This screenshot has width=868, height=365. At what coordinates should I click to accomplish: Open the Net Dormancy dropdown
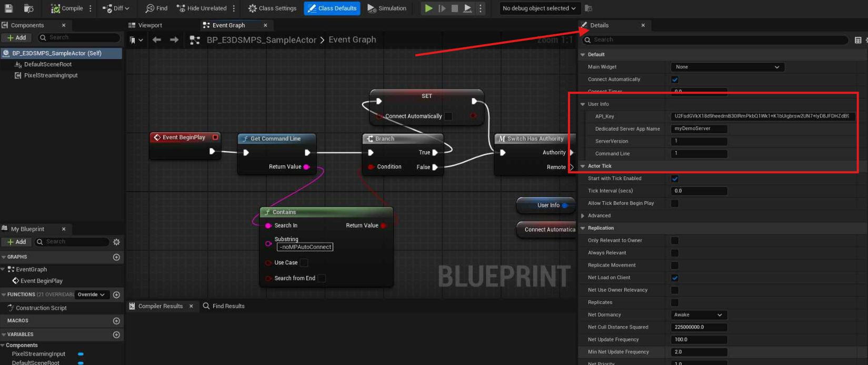pyautogui.click(x=699, y=315)
